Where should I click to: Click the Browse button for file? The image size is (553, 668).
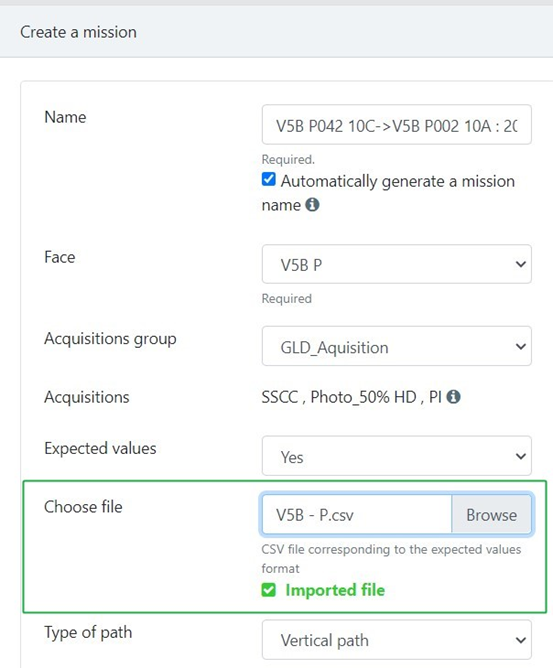click(x=491, y=515)
